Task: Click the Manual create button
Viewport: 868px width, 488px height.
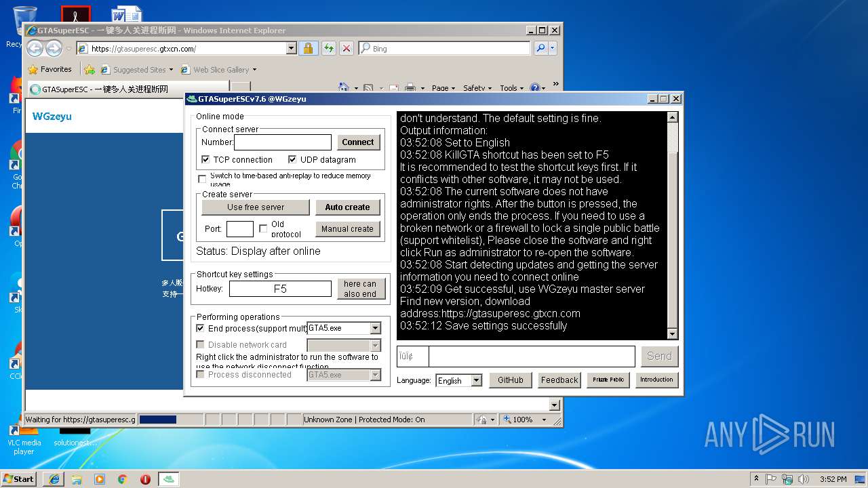Action: click(347, 228)
